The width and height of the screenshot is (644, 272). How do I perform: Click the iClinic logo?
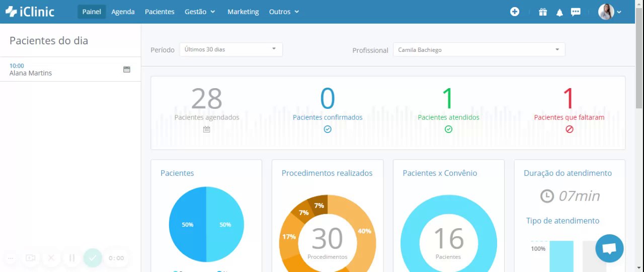coord(30,12)
